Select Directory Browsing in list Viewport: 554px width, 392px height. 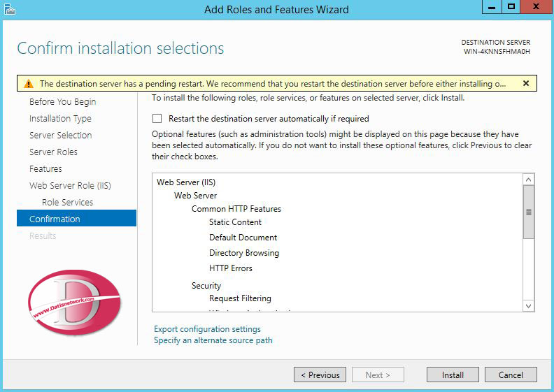pyautogui.click(x=244, y=253)
